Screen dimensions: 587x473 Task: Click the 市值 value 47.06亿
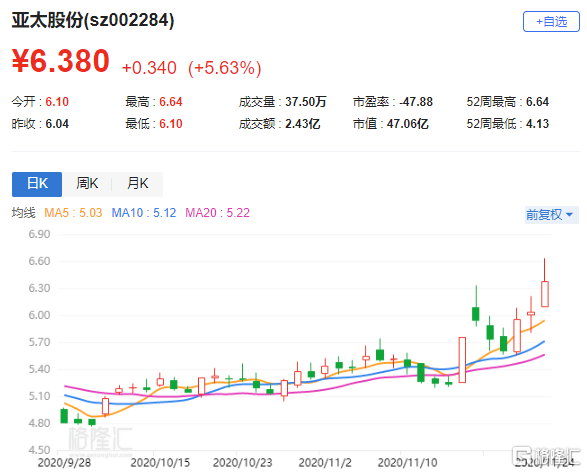coord(407,124)
